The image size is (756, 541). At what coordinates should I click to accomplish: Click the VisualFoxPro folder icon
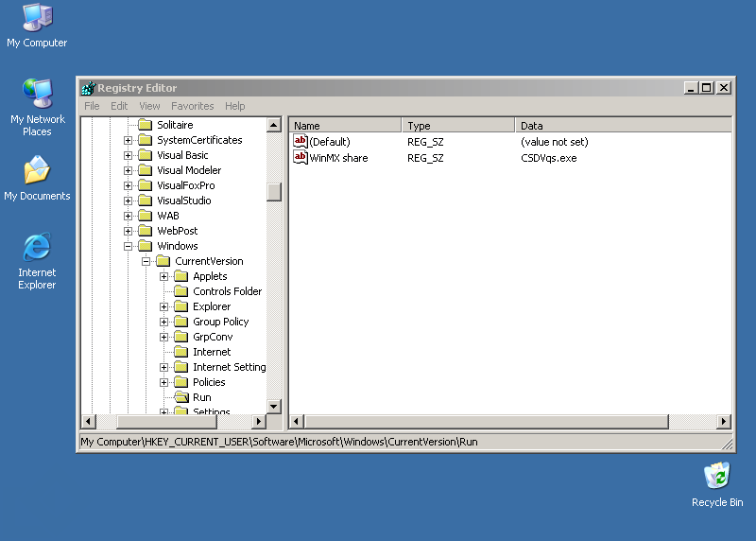coord(146,185)
